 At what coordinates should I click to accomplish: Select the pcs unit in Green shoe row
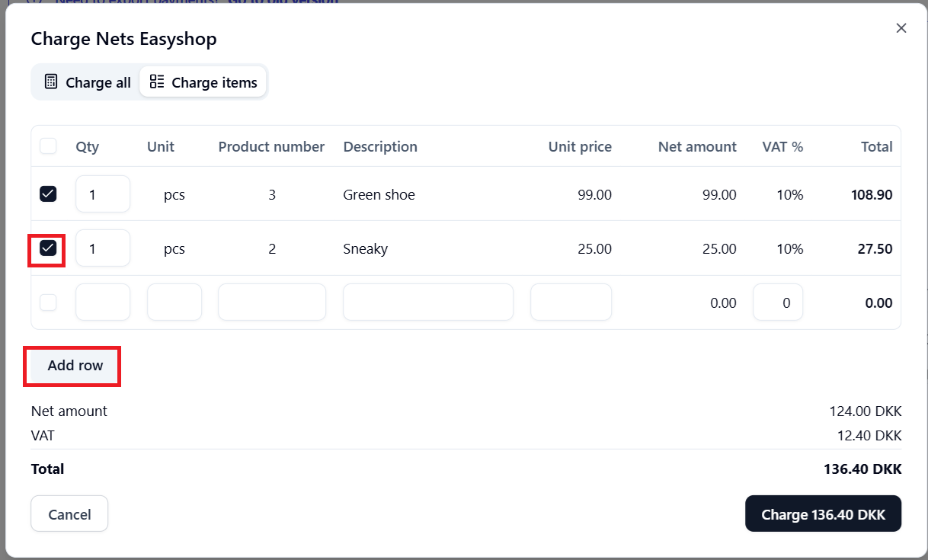pos(174,195)
